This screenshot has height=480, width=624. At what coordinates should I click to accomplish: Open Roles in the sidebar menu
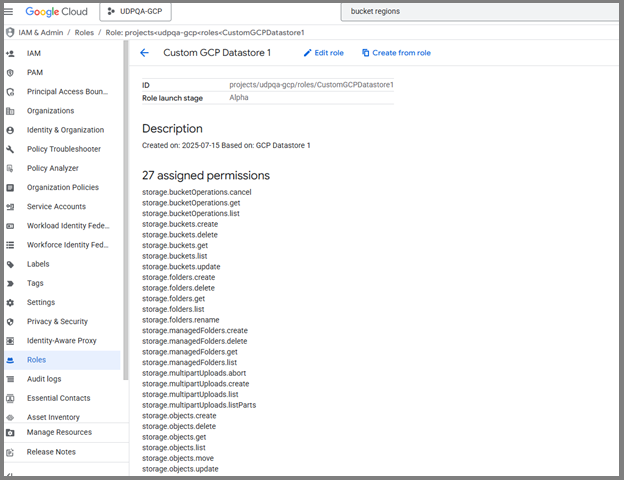pyautogui.click(x=37, y=360)
